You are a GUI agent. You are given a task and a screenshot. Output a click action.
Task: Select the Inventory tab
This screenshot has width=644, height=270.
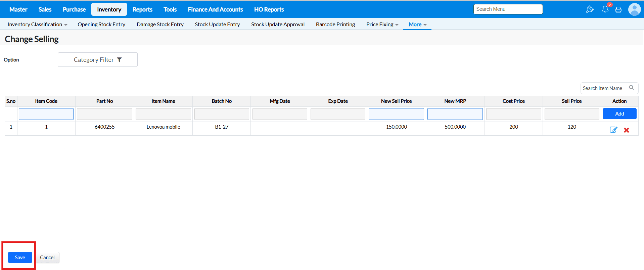point(109,9)
